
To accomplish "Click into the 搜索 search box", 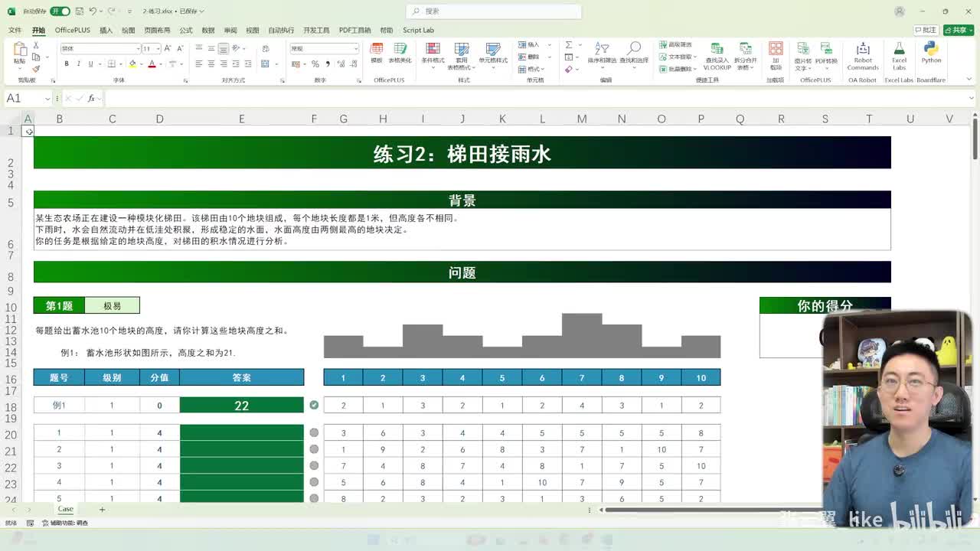I will pos(494,11).
